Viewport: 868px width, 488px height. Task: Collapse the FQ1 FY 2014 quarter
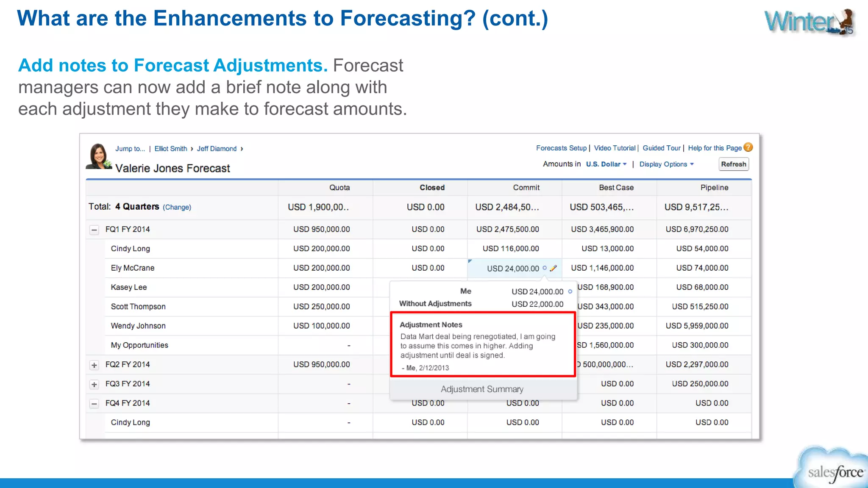94,230
